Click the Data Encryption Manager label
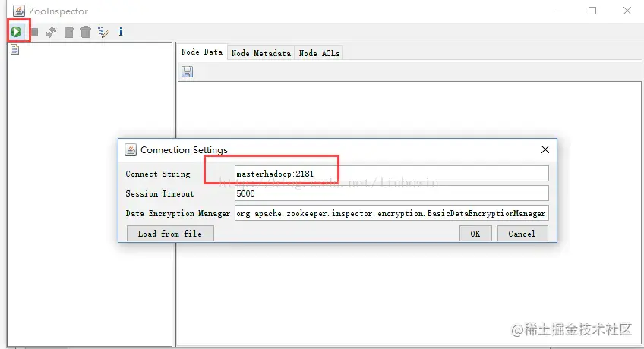The image size is (644, 349). pos(178,213)
